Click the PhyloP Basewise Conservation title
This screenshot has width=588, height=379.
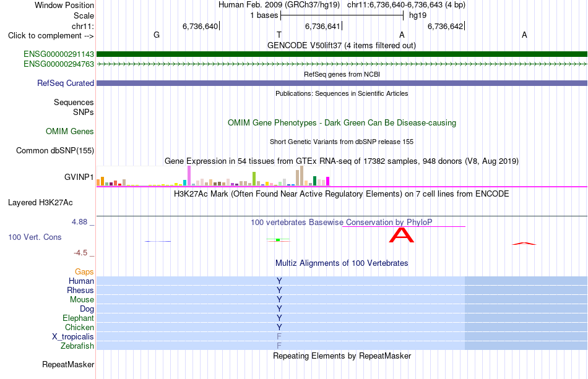click(x=342, y=222)
